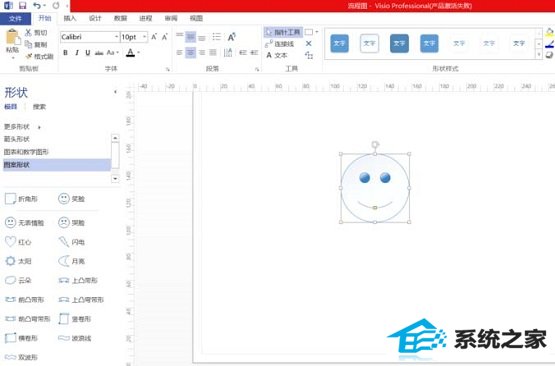555x366 pixels.
Task: Select the highlighted stencil in list
Action: point(57,165)
